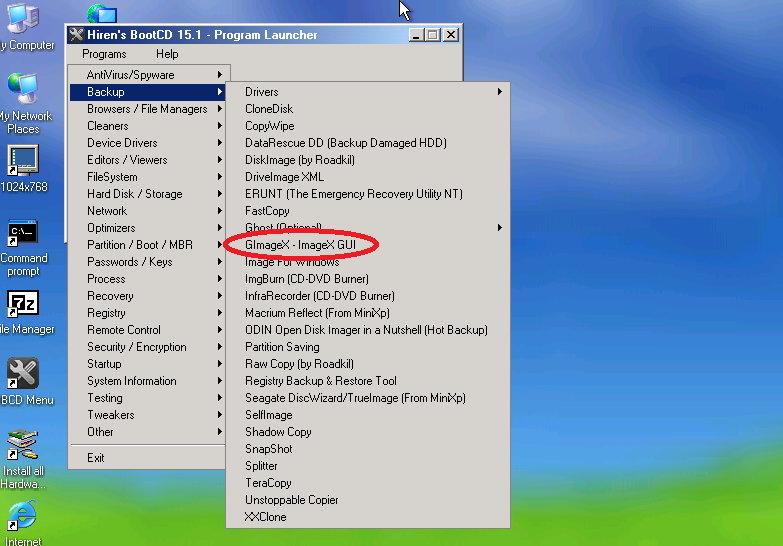Launch Raw Copy (by Roadkil)
The width and height of the screenshot is (783, 546).
368,364
